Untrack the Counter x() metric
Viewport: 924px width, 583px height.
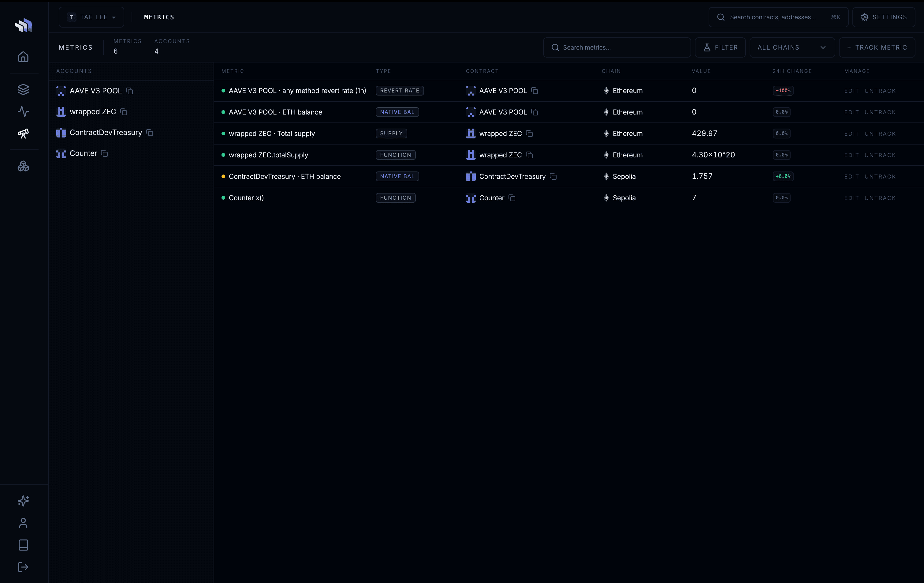pyautogui.click(x=880, y=198)
